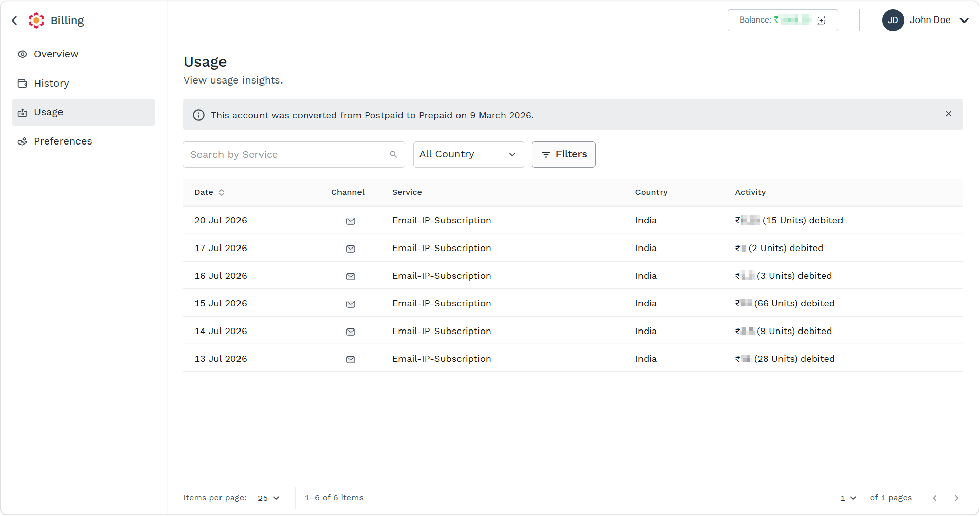The height and width of the screenshot is (516, 980).
Task: Click India in the 17 Jul 2026 row
Action: [646, 248]
